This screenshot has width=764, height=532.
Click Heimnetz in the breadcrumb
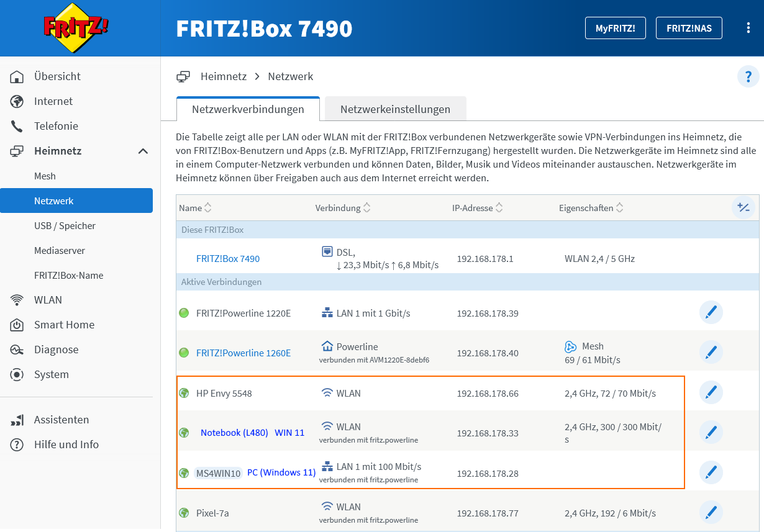coord(224,77)
